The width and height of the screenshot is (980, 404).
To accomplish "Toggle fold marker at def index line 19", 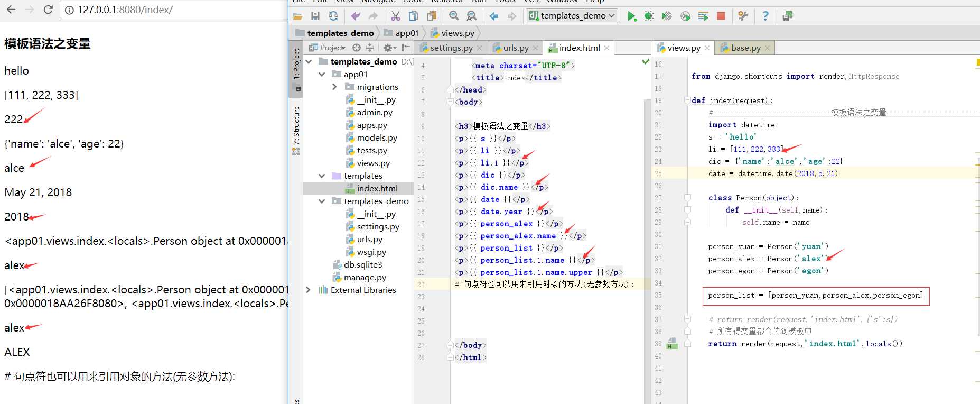I will click(x=687, y=100).
